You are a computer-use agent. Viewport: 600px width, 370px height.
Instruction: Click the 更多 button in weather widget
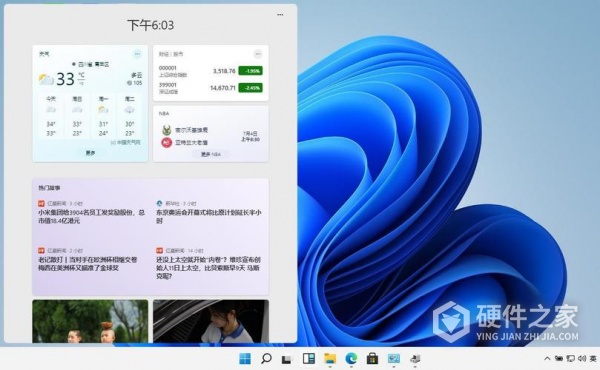tap(90, 153)
